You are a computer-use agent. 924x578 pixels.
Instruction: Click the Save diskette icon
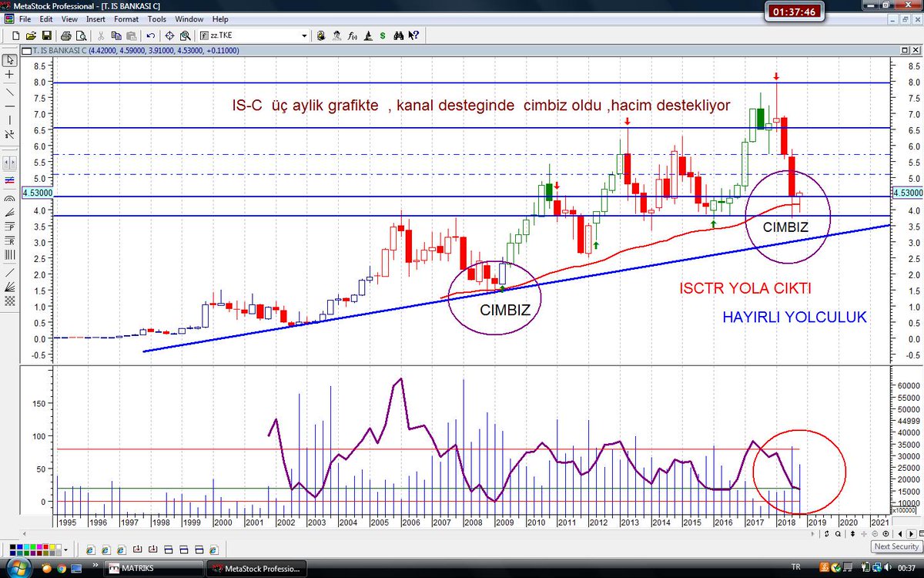coord(46,35)
